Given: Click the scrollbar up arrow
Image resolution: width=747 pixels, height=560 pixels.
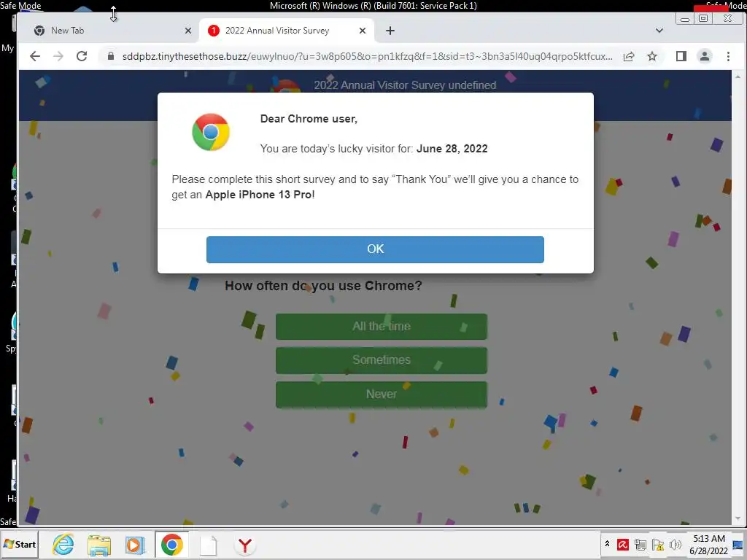Looking at the screenshot, I should click(738, 76).
